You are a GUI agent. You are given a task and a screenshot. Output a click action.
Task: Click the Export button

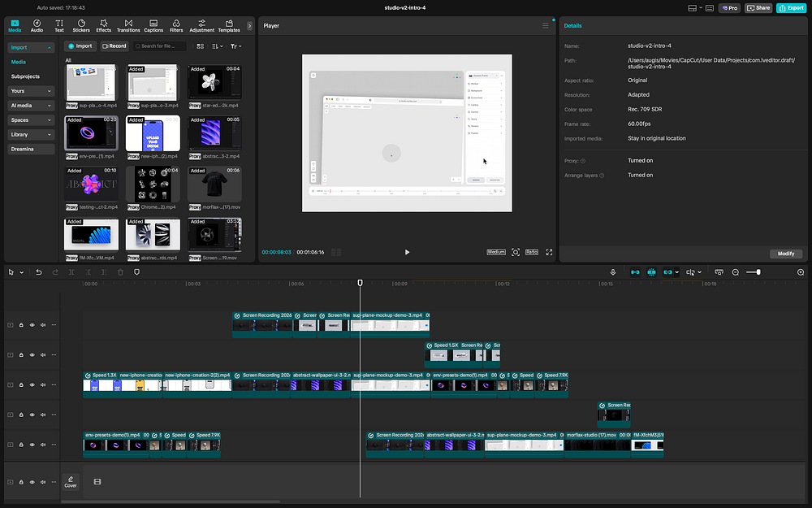pos(791,8)
